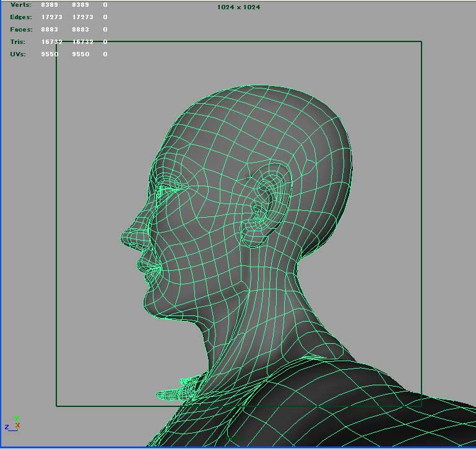Select the collar geometry below the chin
476x449 pixels.
pyautogui.click(x=176, y=391)
